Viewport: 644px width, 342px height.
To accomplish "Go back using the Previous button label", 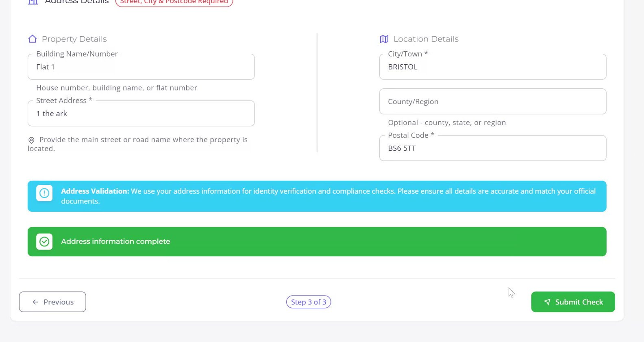I will (x=59, y=302).
